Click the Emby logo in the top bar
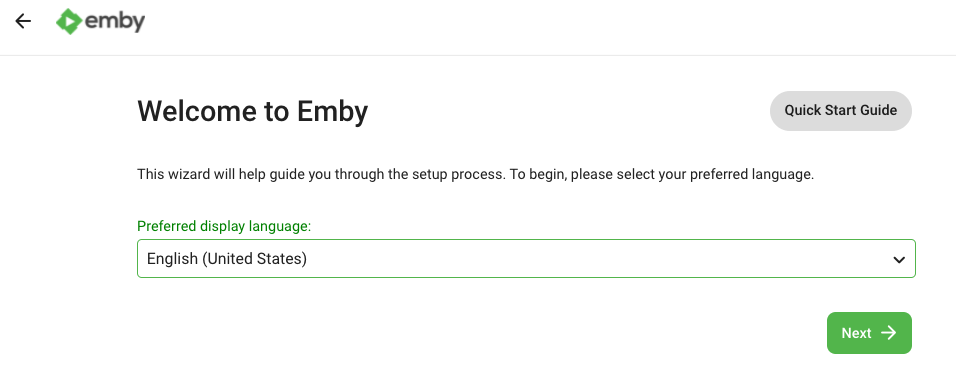 coord(101,21)
